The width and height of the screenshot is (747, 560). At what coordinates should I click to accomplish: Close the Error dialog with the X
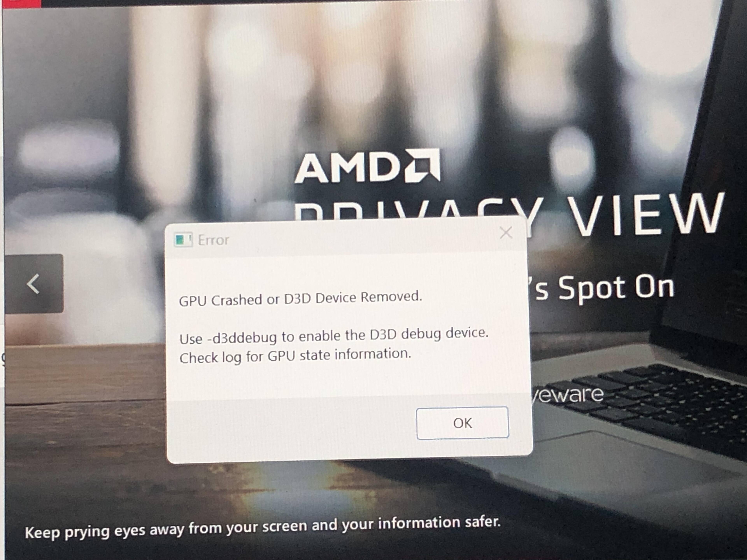click(x=506, y=233)
